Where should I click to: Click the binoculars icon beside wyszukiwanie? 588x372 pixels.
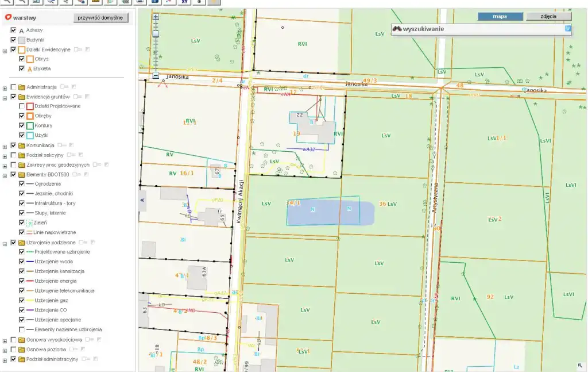coord(397,29)
